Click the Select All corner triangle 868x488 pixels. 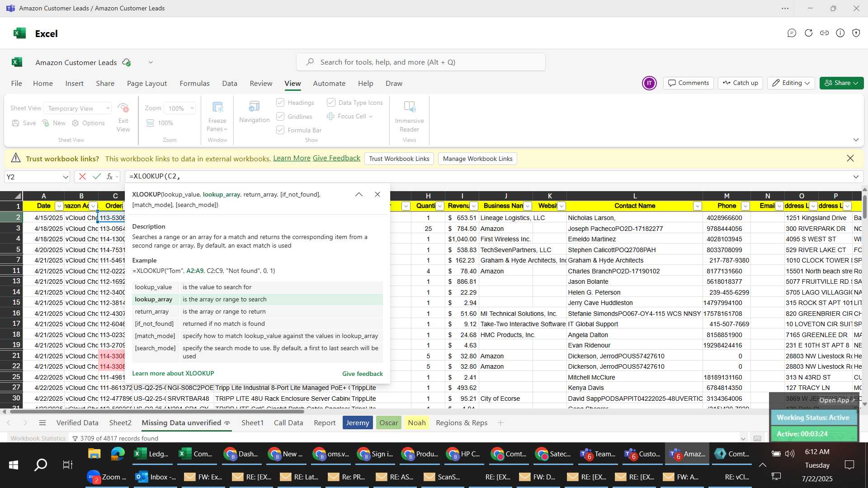point(17,196)
